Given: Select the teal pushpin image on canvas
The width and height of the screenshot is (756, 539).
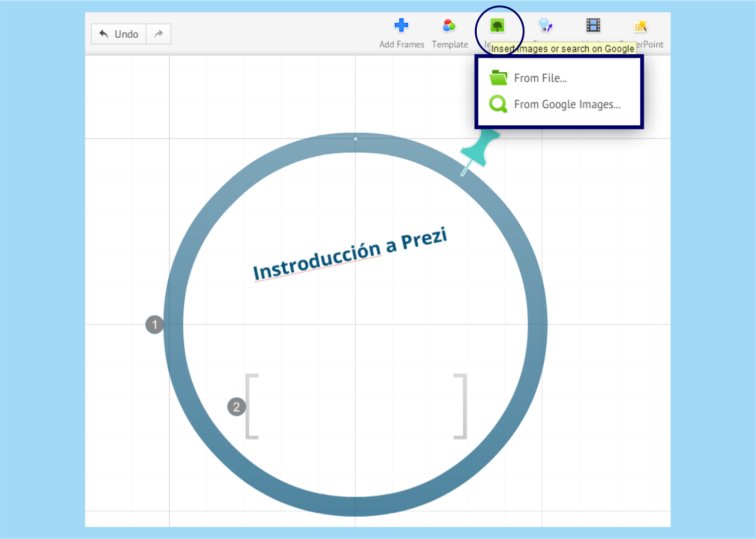Looking at the screenshot, I should [480, 152].
